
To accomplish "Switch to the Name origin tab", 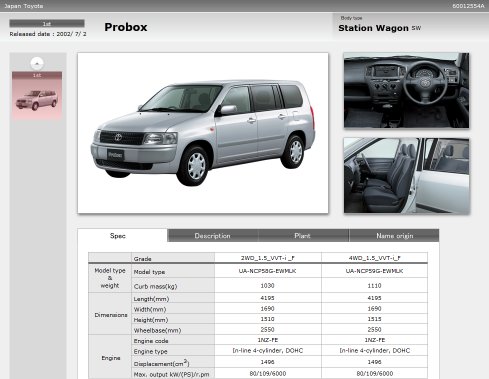I will click(x=394, y=236).
